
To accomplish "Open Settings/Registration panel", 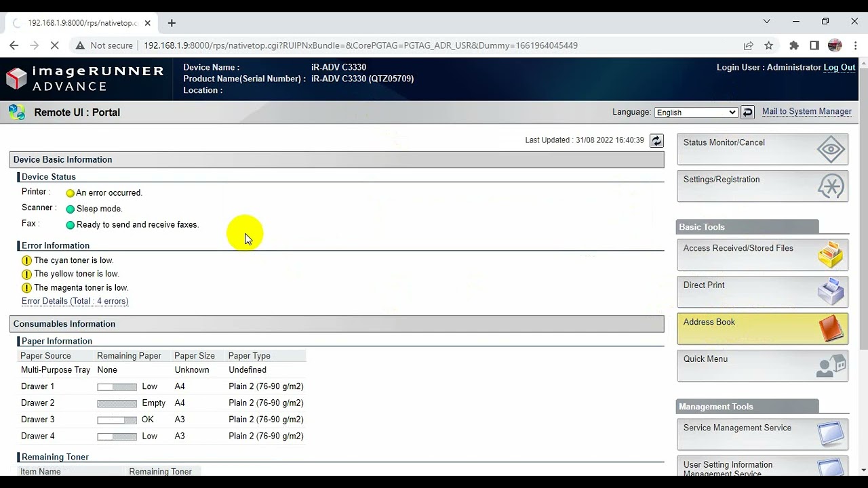I will click(762, 186).
